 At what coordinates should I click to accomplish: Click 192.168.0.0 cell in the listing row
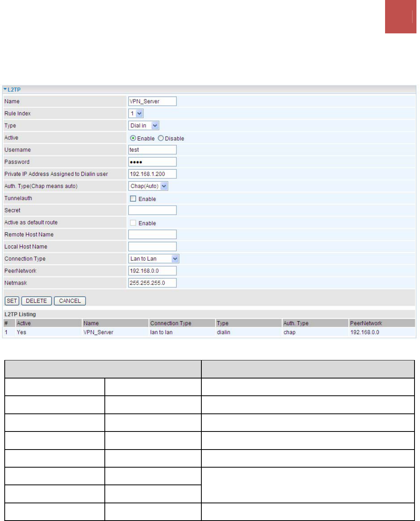point(365,332)
